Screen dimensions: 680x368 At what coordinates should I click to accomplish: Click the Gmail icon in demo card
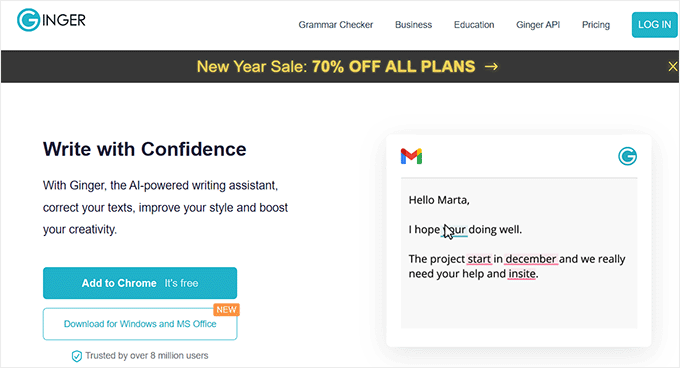(411, 156)
